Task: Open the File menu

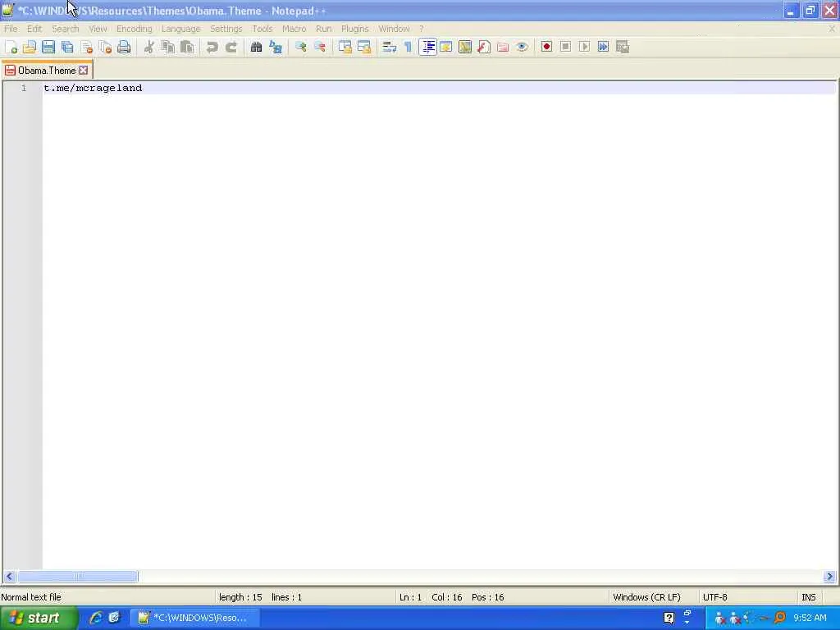Action: tap(11, 29)
